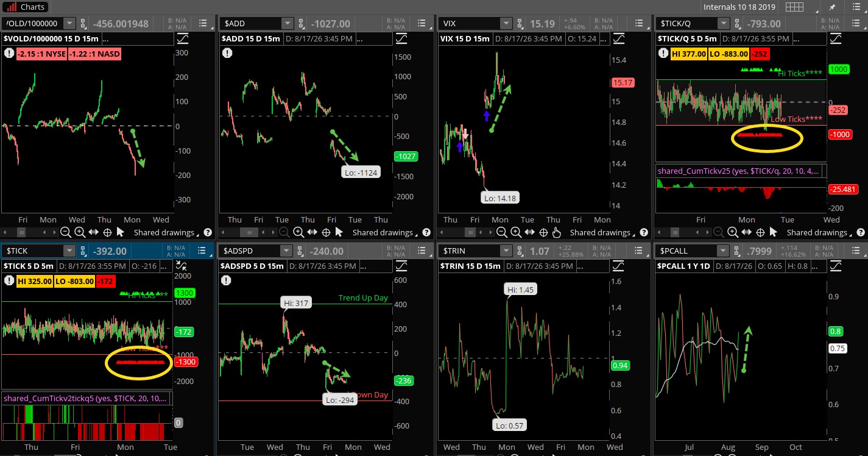Open the $ADD chart settings list menu
Viewport: 868px width, 456px height.
(x=422, y=23)
